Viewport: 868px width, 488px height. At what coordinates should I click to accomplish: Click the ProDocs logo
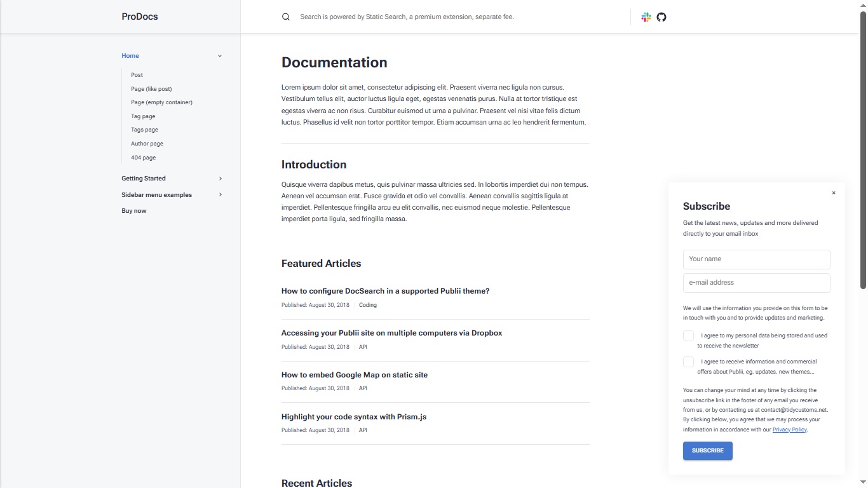[139, 17]
